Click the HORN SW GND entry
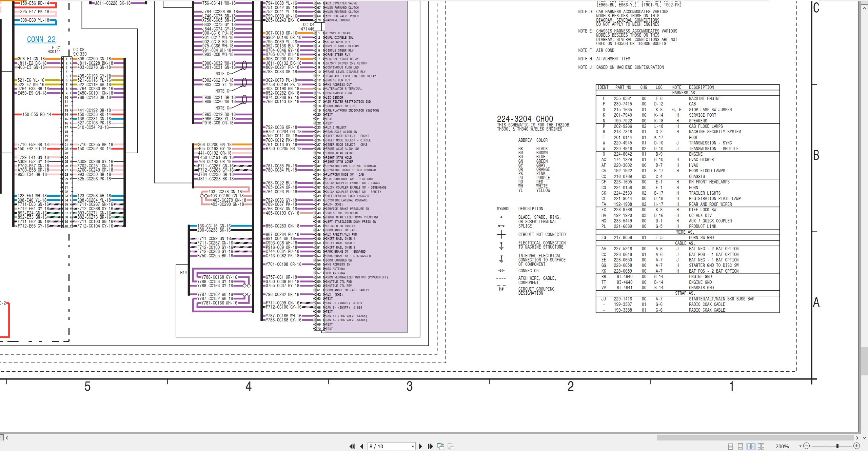The height and width of the screenshot is (451, 868). point(701,237)
